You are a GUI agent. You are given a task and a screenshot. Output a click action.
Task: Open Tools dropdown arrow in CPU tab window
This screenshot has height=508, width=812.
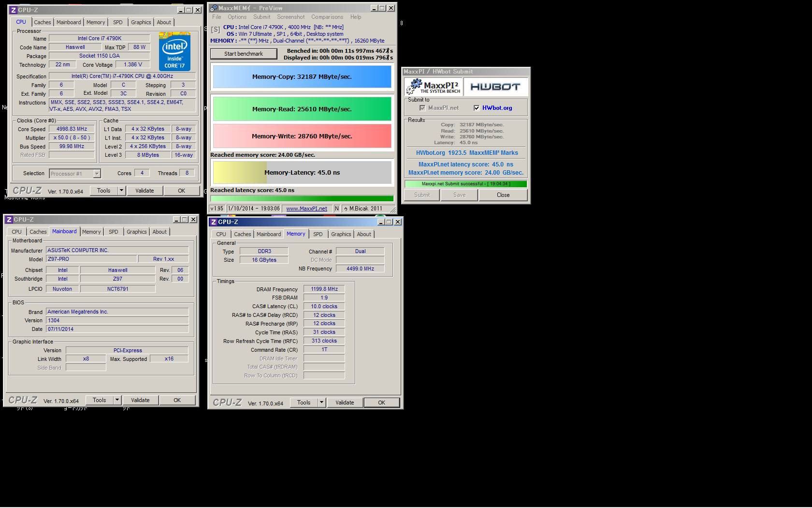click(122, 191)
